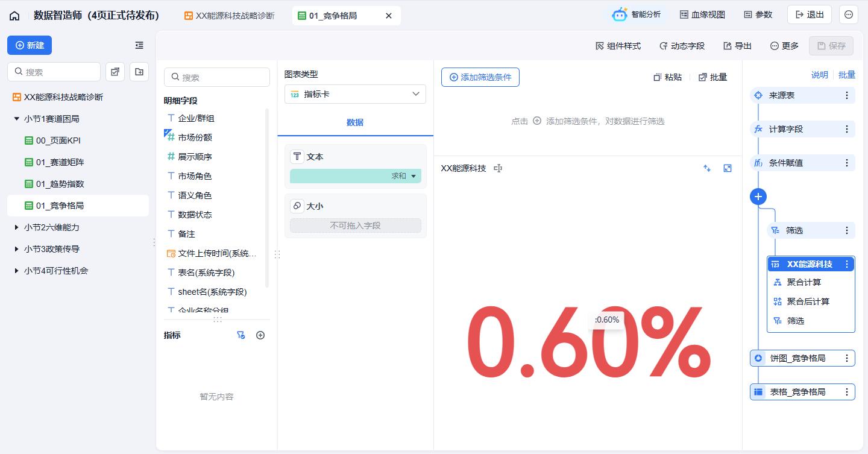Collapse the left sidebar tree panel
This screenshot has height=454, width=868.
(x=139, y=45)
